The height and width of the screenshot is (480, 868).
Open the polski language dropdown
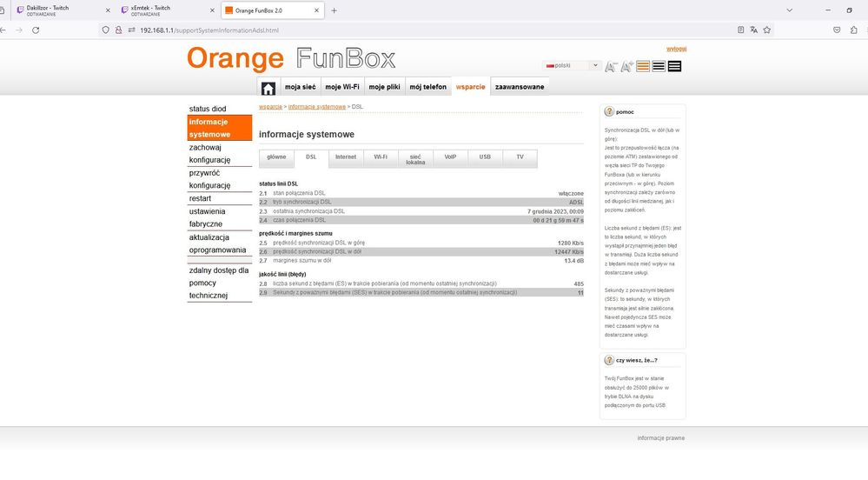(572, 66)
